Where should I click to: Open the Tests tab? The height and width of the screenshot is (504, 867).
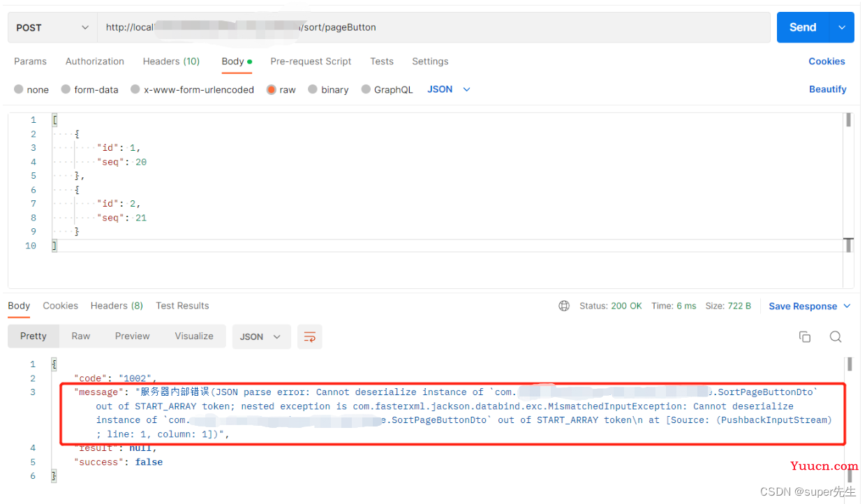coord(382,61)
